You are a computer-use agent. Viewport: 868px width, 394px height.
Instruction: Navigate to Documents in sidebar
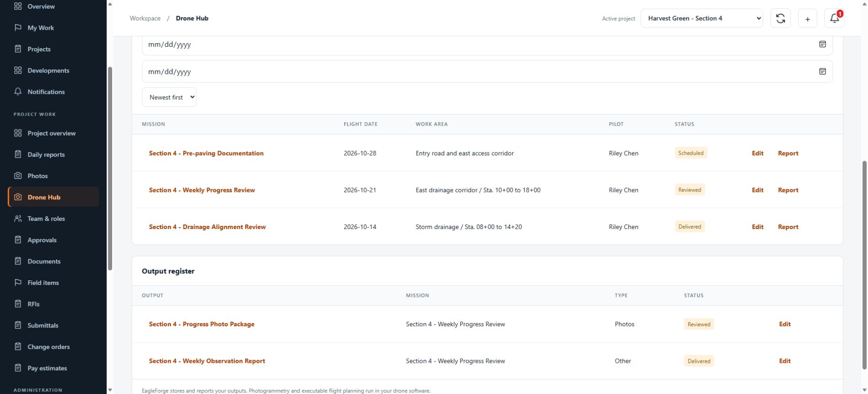pyautogui.click(x=44, y=261)
